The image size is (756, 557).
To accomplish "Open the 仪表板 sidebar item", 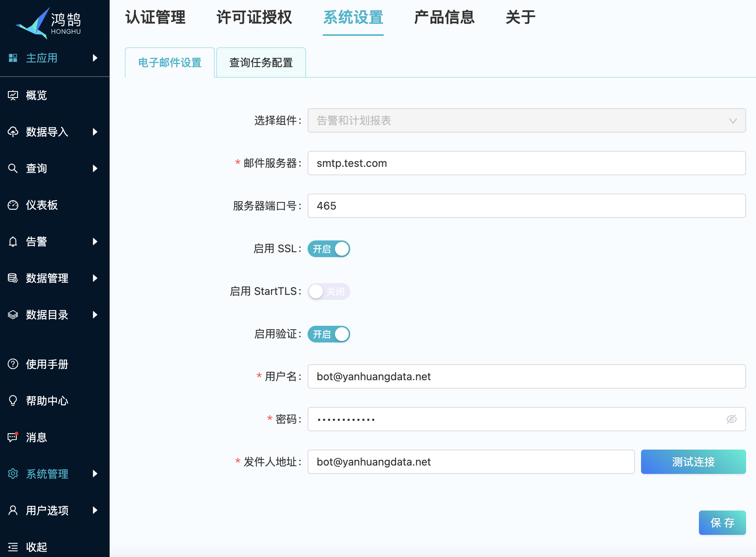I will 42,205.
